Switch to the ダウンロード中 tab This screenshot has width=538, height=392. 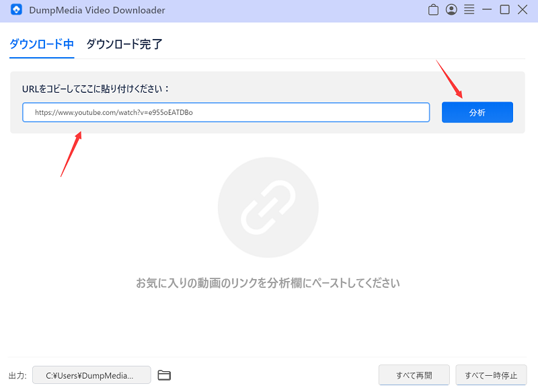tap(42, 44)
